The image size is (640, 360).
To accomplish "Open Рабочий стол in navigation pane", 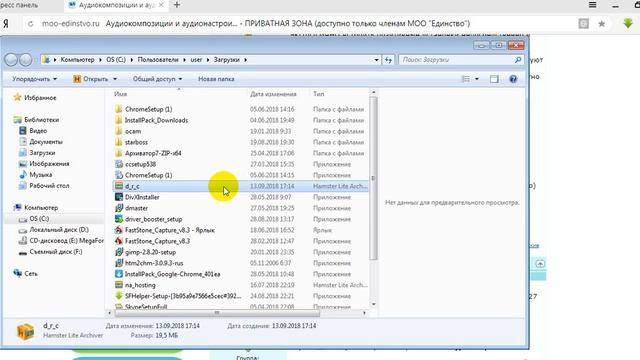I will pos(49,186).
